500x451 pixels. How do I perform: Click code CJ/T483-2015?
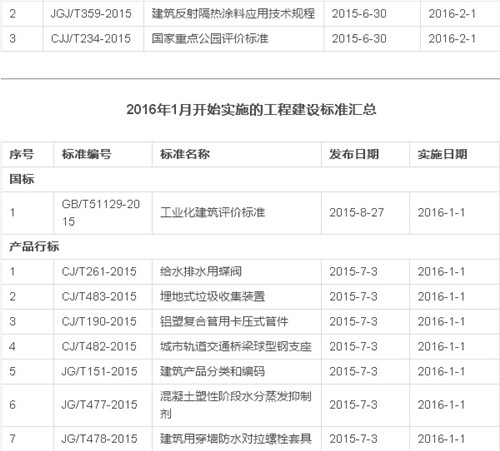[x=99, y=297]
